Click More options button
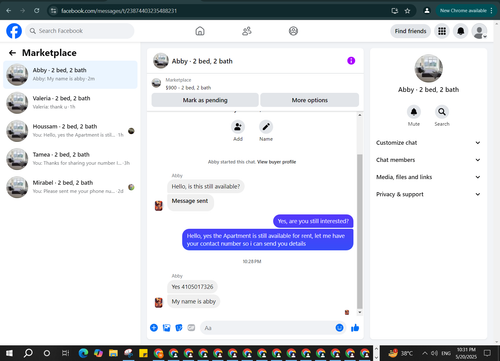Viewport: 500px width, 361px height. click(310, 100)
